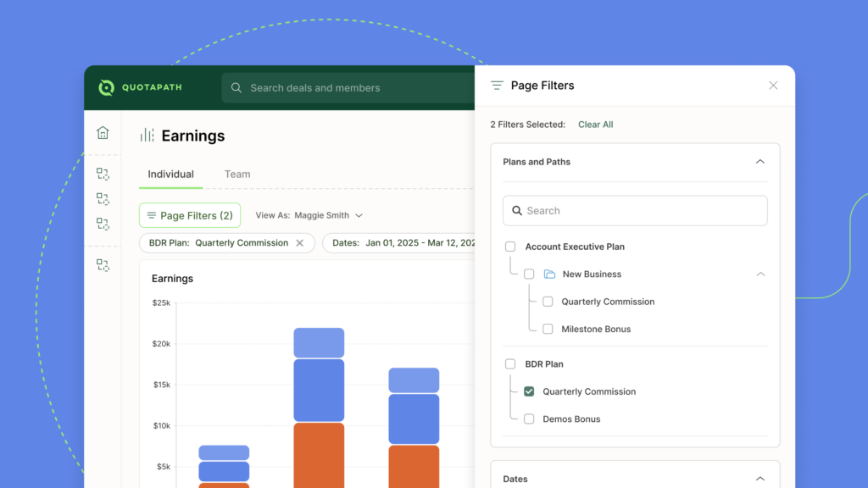The width and height of the screenshot is (868, 488).
Task: Collapse the Plans and Paths section
Action: point(760,162)
